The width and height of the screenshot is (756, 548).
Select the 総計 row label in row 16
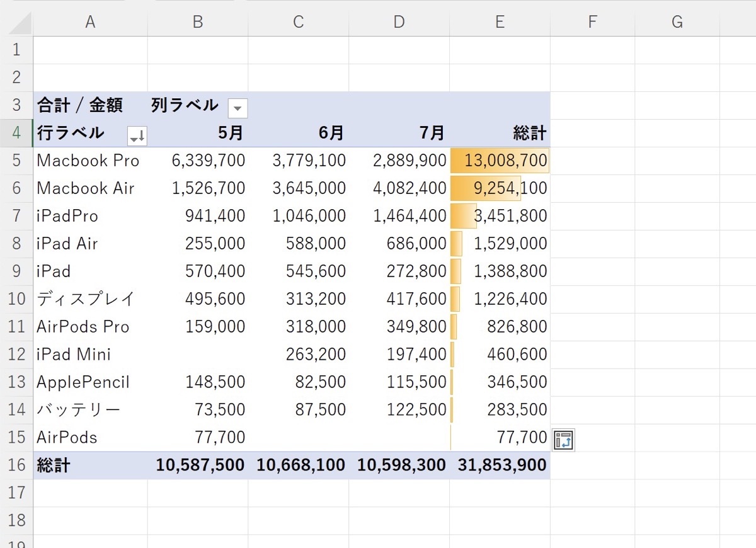90,465
